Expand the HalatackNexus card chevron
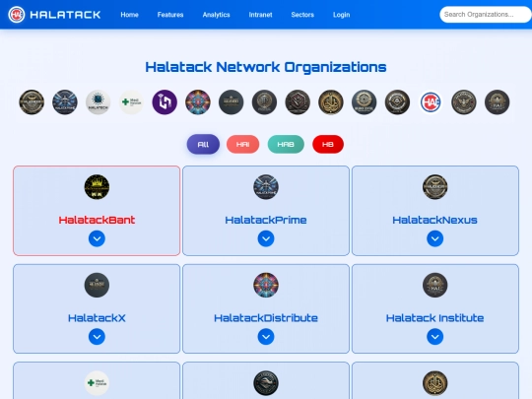The height and width of the screenshot is (399, 532). (435, 238)
